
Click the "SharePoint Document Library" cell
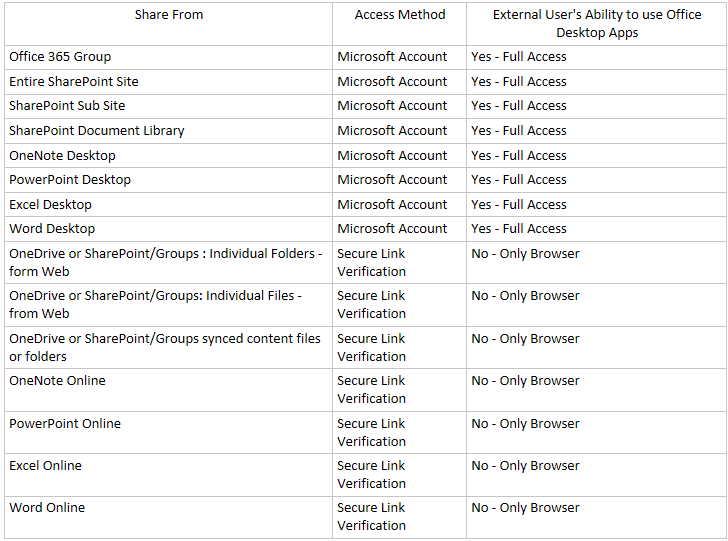[x=97, y=131]
